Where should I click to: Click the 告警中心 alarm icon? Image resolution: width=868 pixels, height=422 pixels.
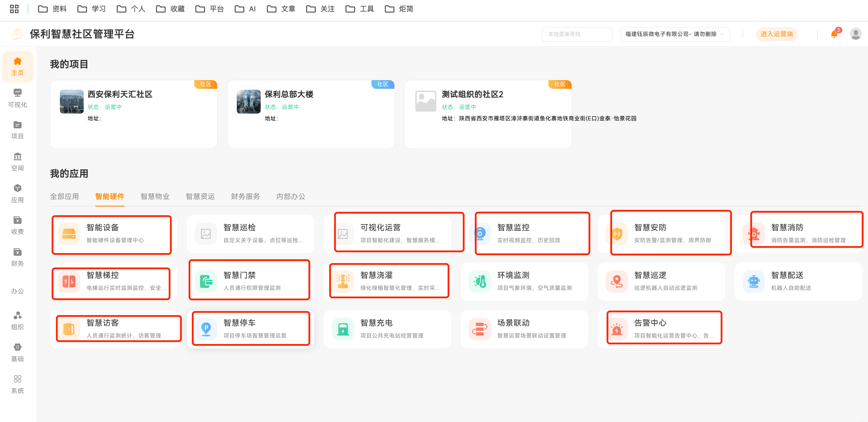[x=617, y=329]
